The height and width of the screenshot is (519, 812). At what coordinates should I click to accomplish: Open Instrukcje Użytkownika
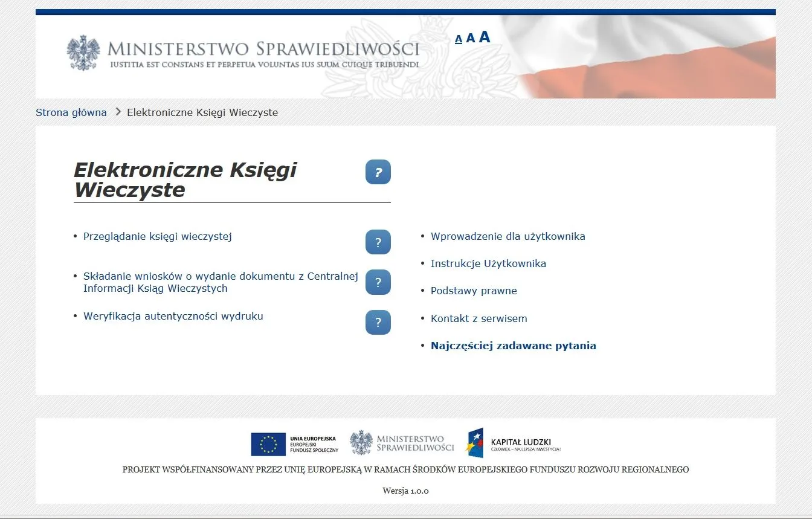tap(489, 263)
